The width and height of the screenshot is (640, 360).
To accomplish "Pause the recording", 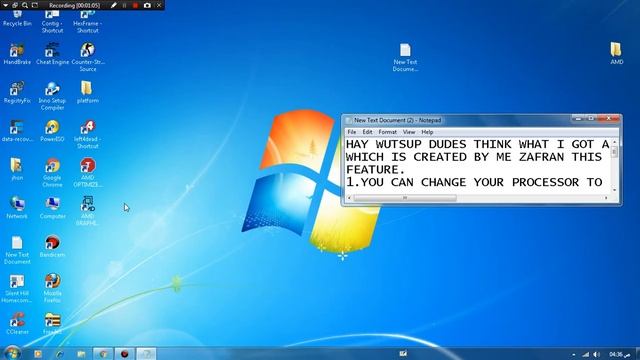I will coord(124,5).
